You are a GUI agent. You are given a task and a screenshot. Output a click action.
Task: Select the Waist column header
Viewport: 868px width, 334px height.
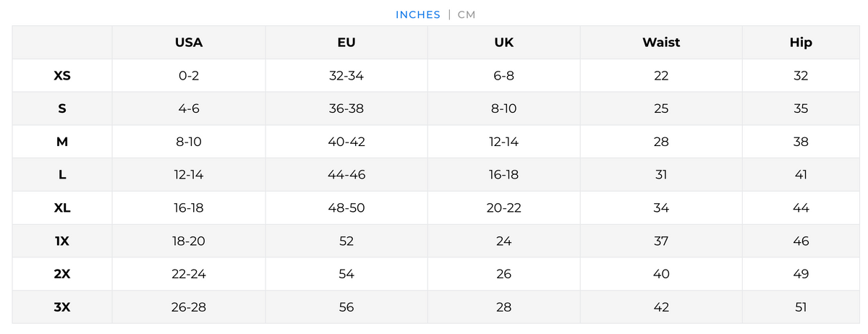pos(661,43)
